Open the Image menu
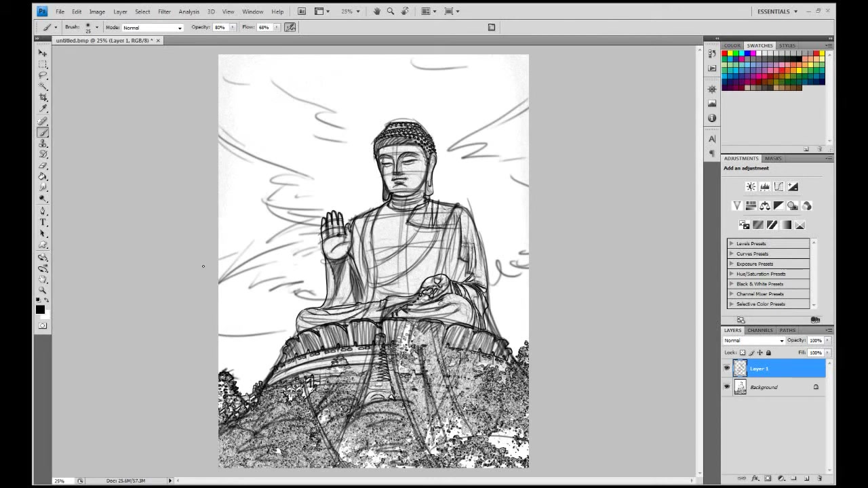The width and height of the screenshot is (868, 488). (x=97, y=12)
